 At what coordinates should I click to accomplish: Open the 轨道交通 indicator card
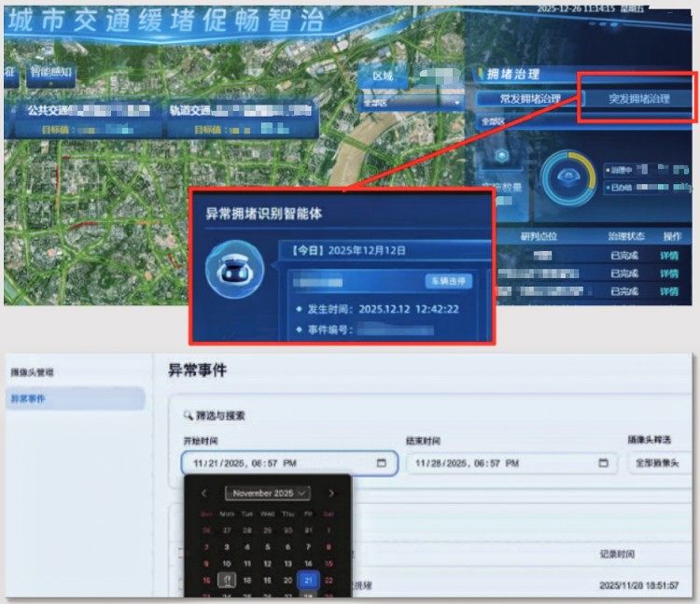pyautogui.click(x=243, y=119)
